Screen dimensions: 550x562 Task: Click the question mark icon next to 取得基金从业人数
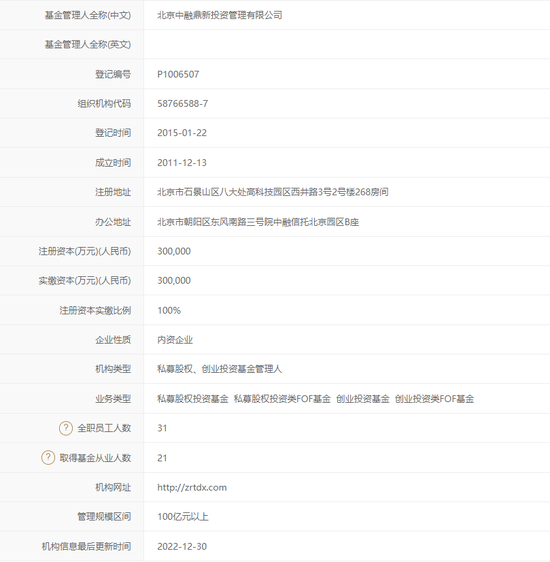(x=48, y=458)
